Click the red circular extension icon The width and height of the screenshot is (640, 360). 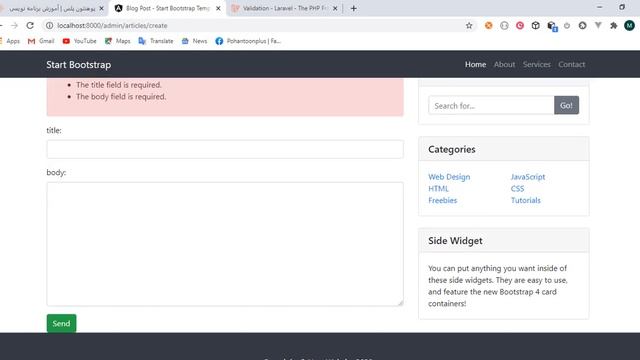point(520,25)
